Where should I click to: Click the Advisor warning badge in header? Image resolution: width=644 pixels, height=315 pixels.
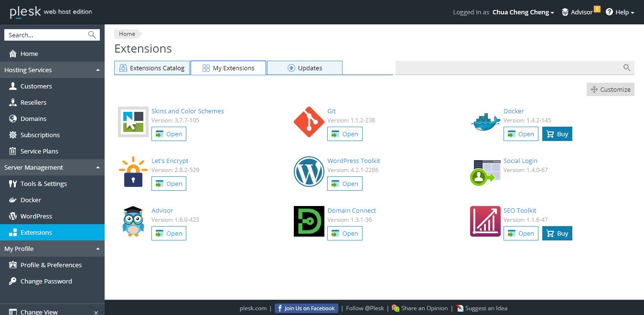pos(597,9)
